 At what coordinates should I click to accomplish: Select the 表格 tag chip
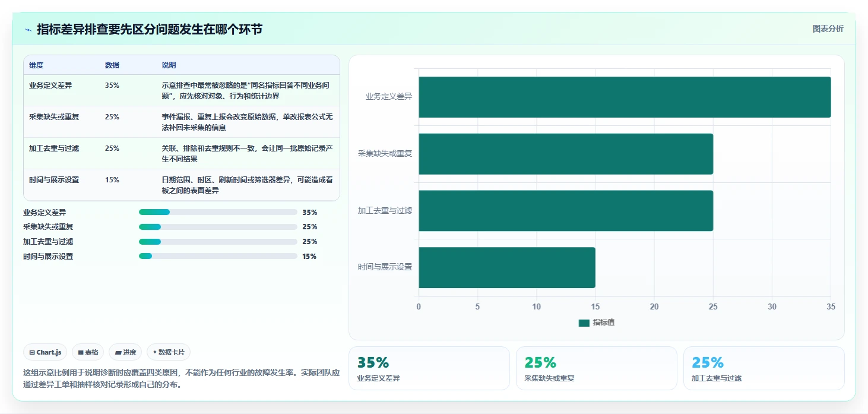pos(88,352)
